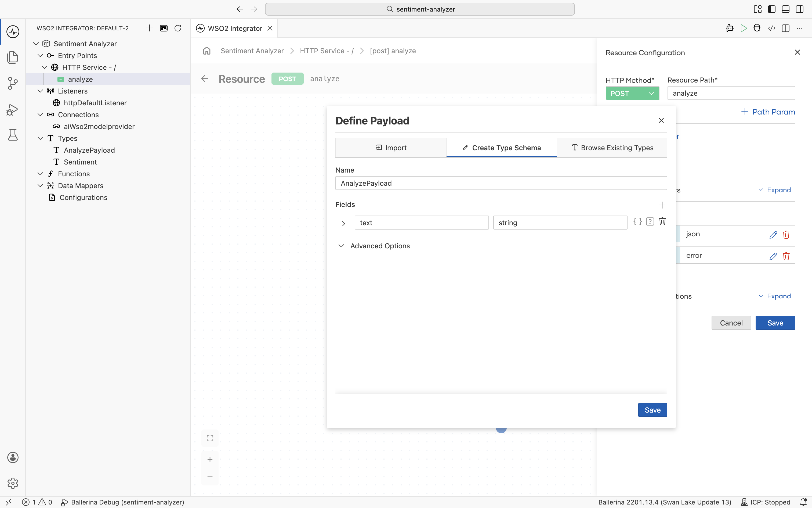812x508 pixels.
Task: Click the split editor icon
Action: 785,28
